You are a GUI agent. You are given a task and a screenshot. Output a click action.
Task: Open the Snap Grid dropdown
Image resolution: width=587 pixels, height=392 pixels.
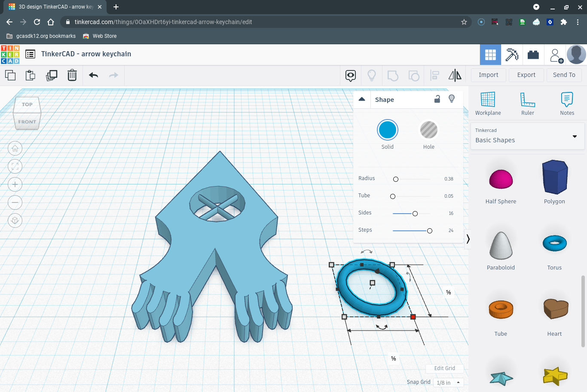[448, 383]
